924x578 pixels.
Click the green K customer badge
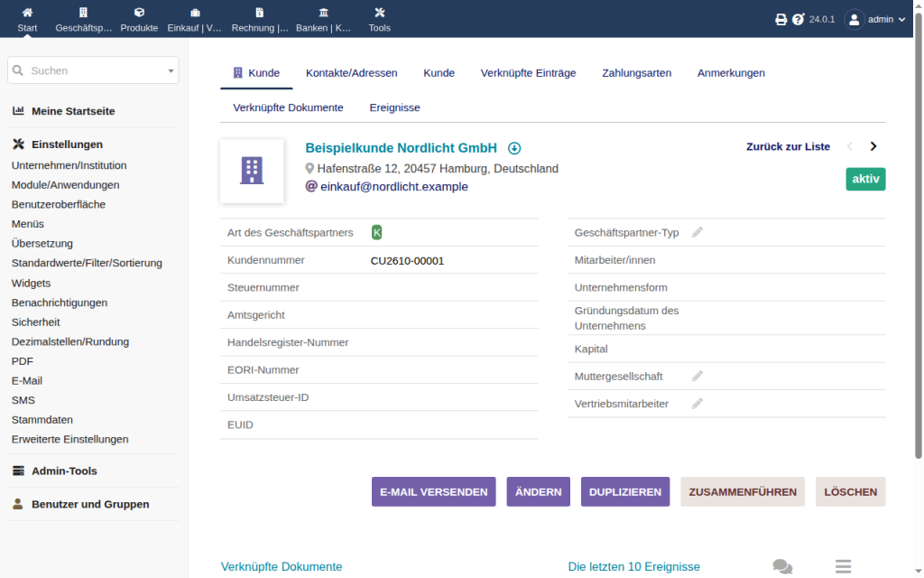click(x=377, y=232)
